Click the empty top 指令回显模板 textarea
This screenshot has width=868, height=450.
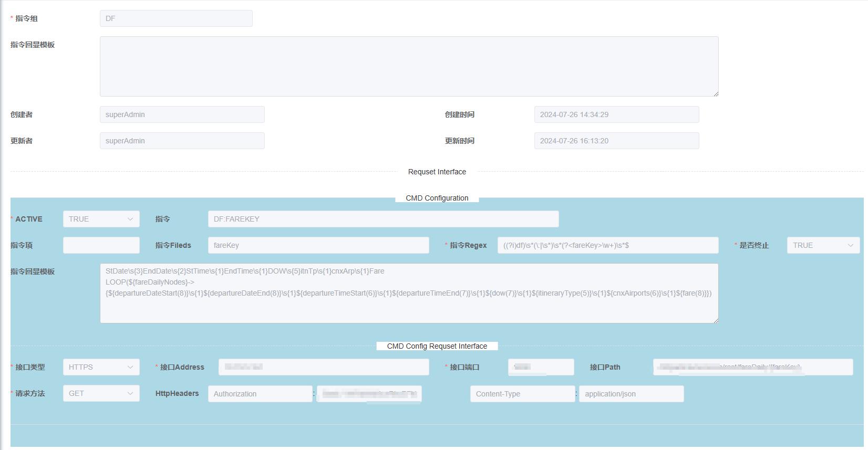[x=409, y=66]
